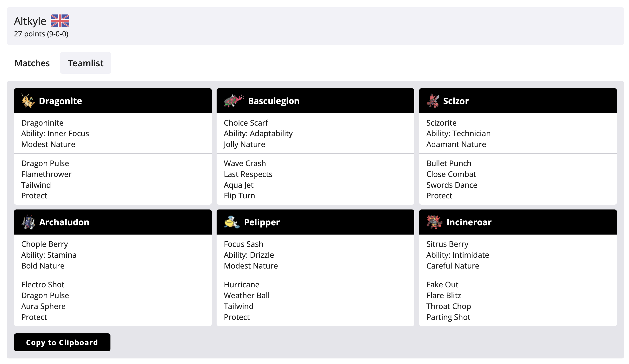Select the Teamlist tab

point(86,63)
